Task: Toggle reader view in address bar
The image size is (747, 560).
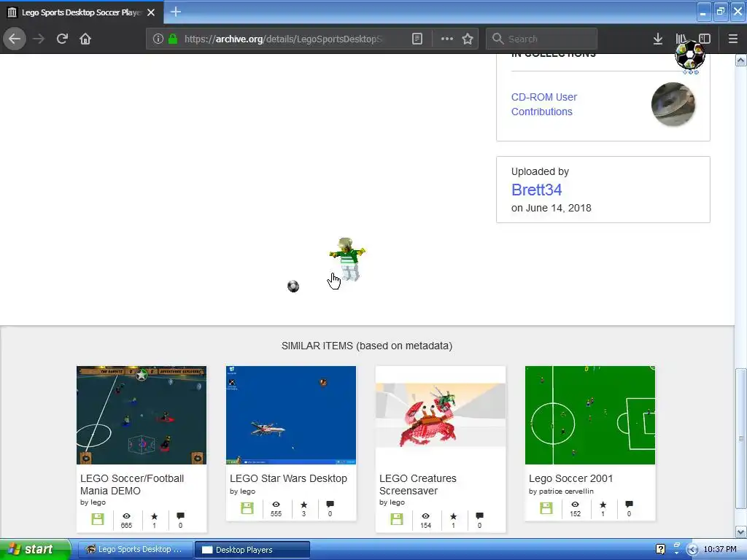Action: [417, 39]
